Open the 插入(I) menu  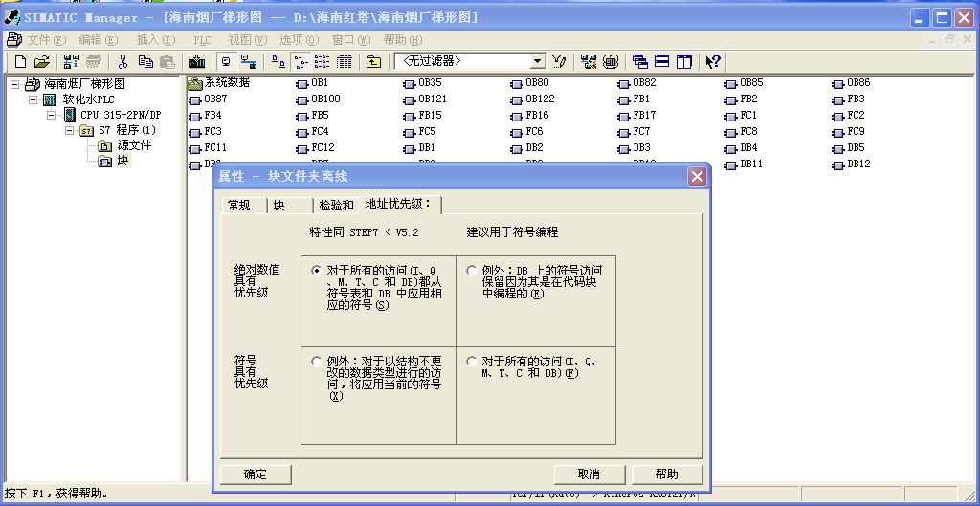156,40
